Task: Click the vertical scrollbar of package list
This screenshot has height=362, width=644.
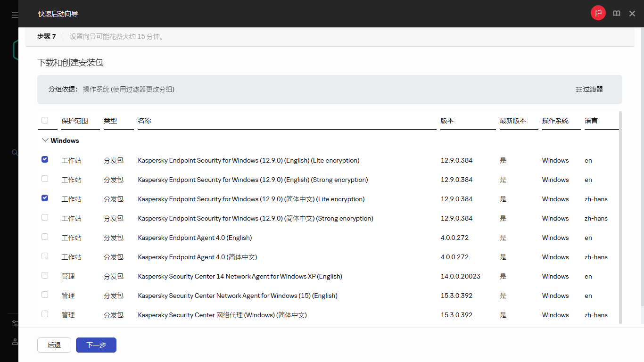Action: 620,217
